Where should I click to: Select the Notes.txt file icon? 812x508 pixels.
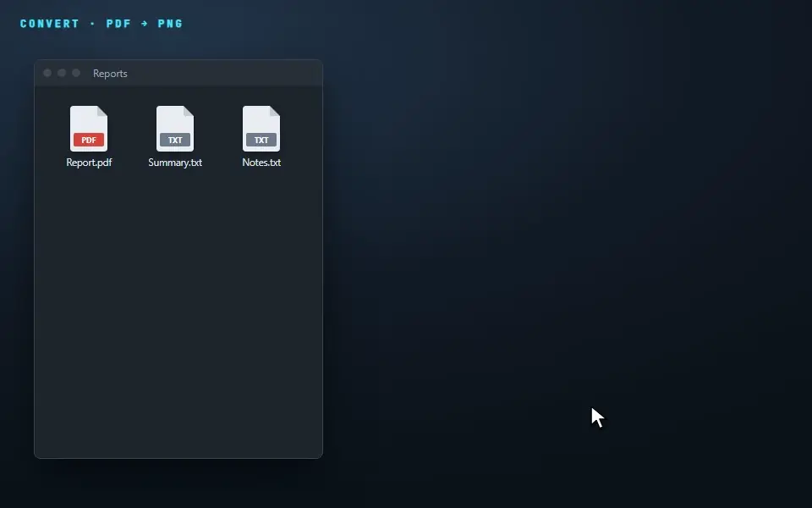(261, 129)
